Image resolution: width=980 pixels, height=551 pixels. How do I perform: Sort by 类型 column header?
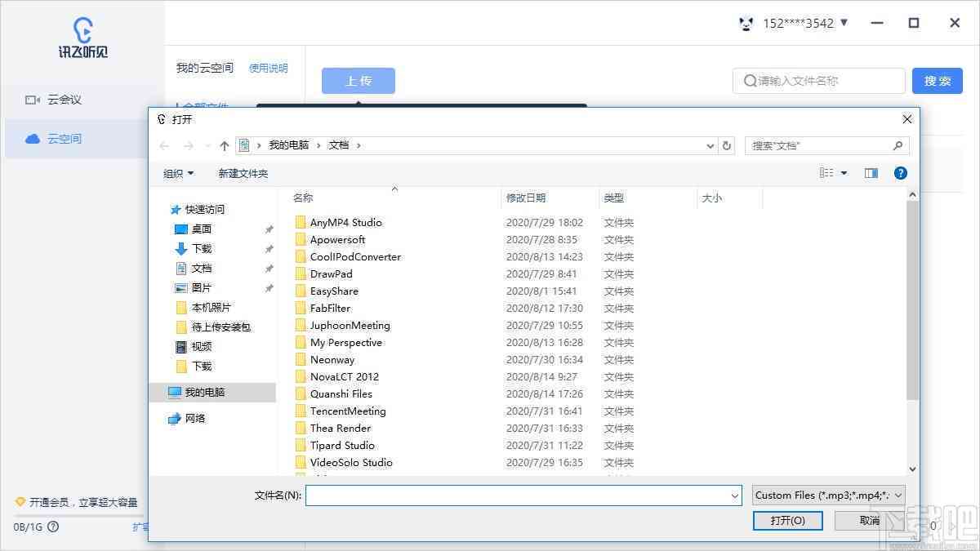614,198
